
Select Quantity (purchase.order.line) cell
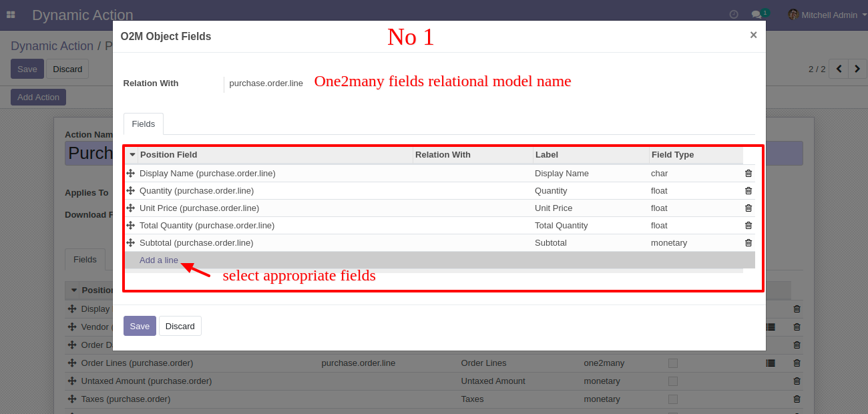(x=196, y=190)
